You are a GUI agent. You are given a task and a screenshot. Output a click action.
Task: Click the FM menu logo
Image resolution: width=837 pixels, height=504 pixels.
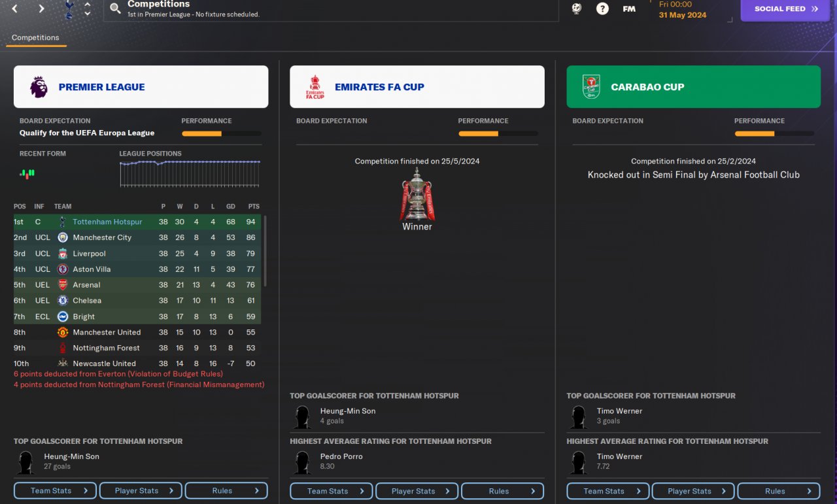coord(629,9)
